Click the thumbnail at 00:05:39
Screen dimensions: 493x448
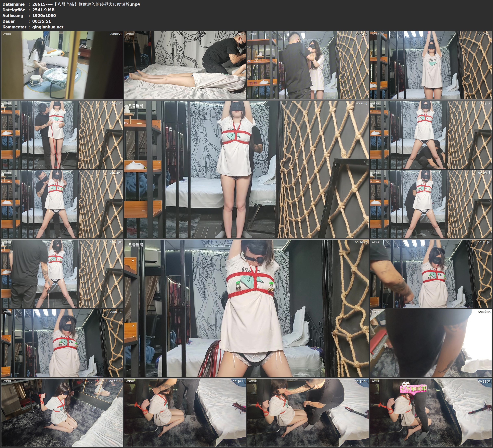point(308,65)
